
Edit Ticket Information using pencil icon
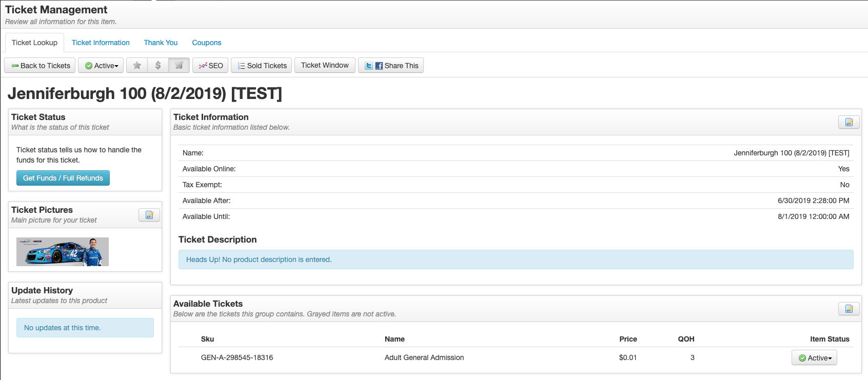click(849, 122)
